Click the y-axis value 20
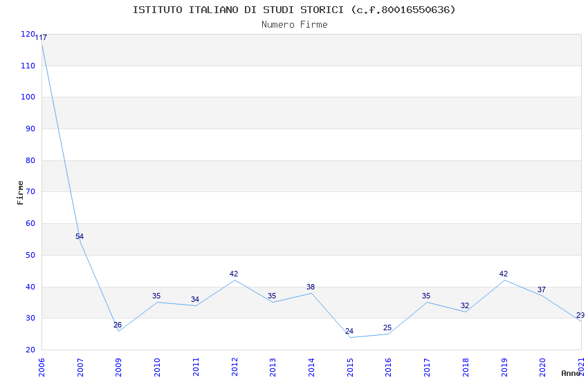Viewport: 588px width, 380px height. (30, 350)
